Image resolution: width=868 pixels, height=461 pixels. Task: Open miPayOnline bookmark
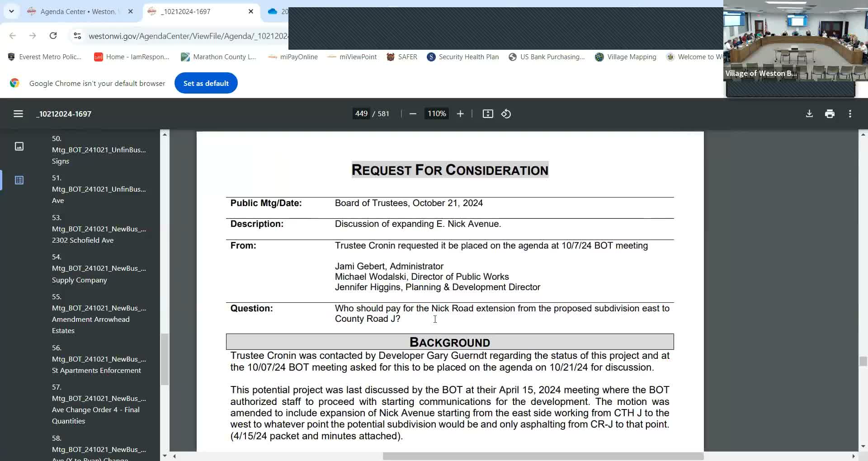point(293,57)
